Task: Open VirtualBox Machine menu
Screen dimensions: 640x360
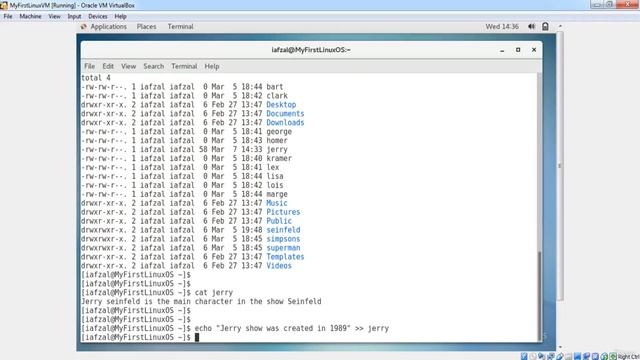Action: pos(30,16)
